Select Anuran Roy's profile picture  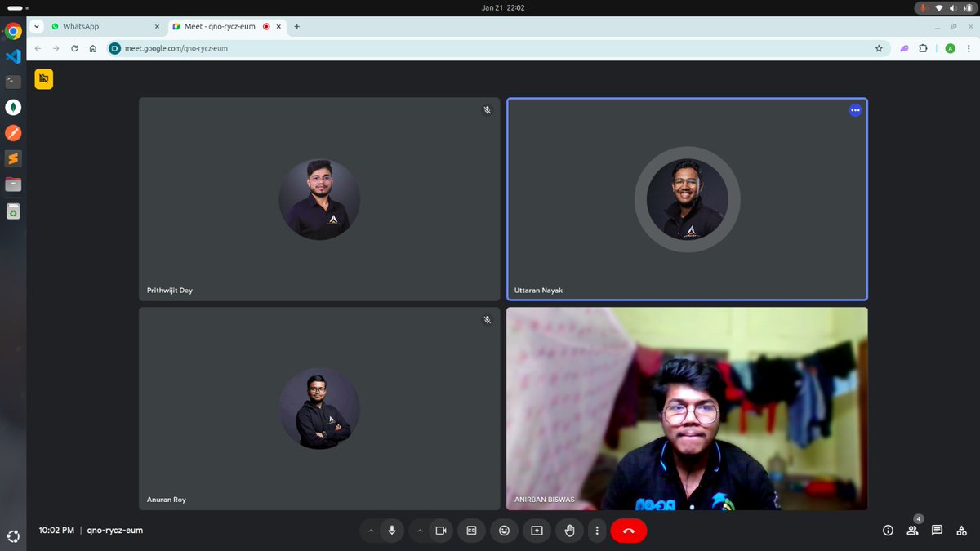click(x=319, y=408)
